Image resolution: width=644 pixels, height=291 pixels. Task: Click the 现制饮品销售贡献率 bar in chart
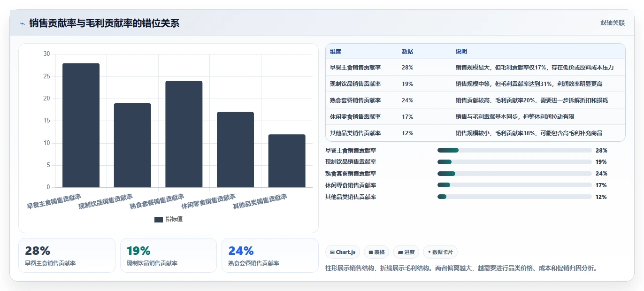[132, 145]
